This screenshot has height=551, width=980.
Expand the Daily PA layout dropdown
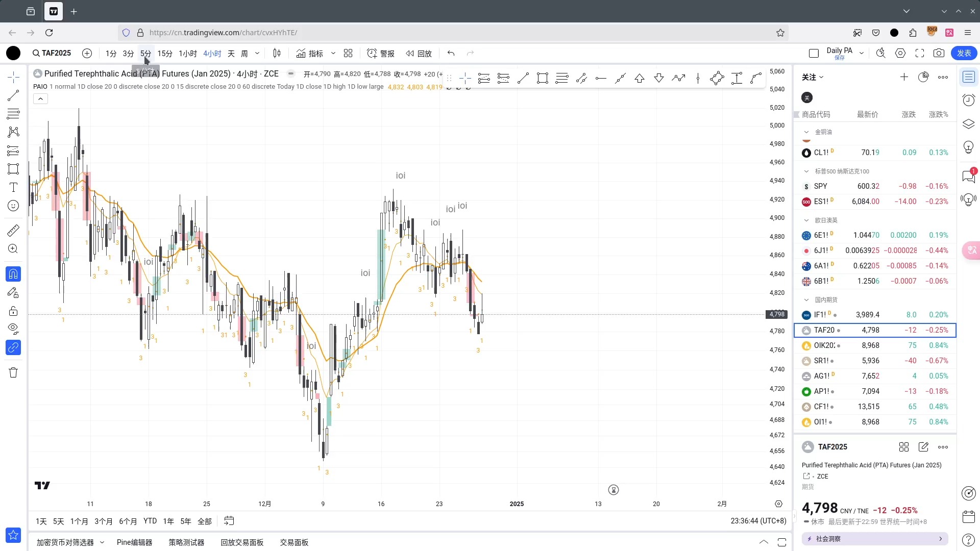click(862, 53)
